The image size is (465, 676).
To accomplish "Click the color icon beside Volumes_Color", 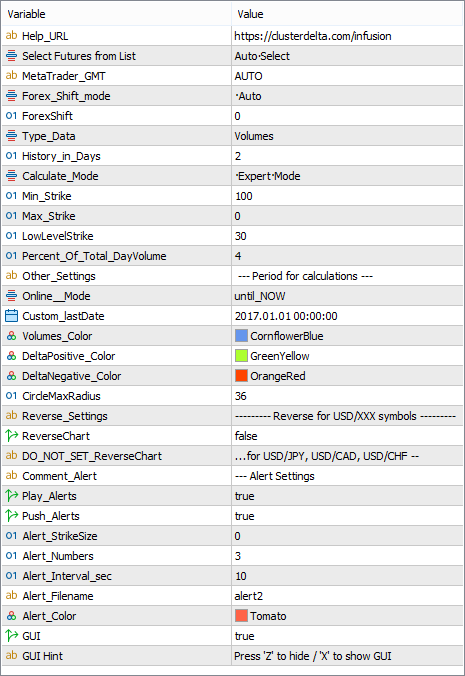I will click(x=12, y=335).
